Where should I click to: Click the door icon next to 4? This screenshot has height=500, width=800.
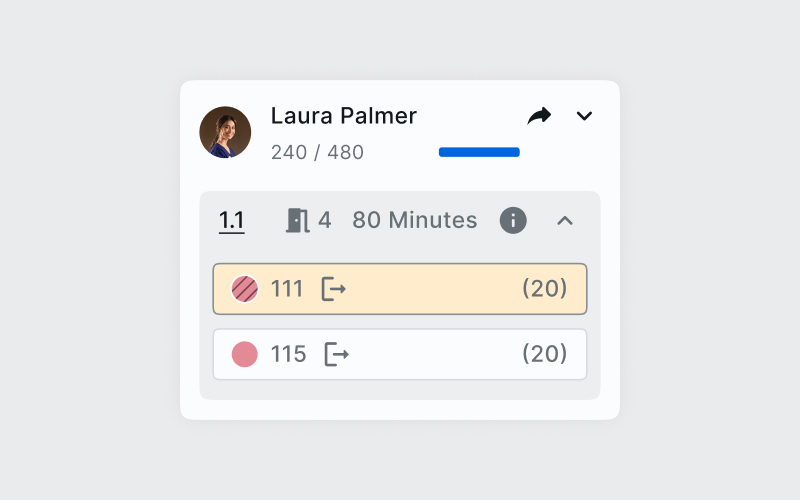[297, 220]
